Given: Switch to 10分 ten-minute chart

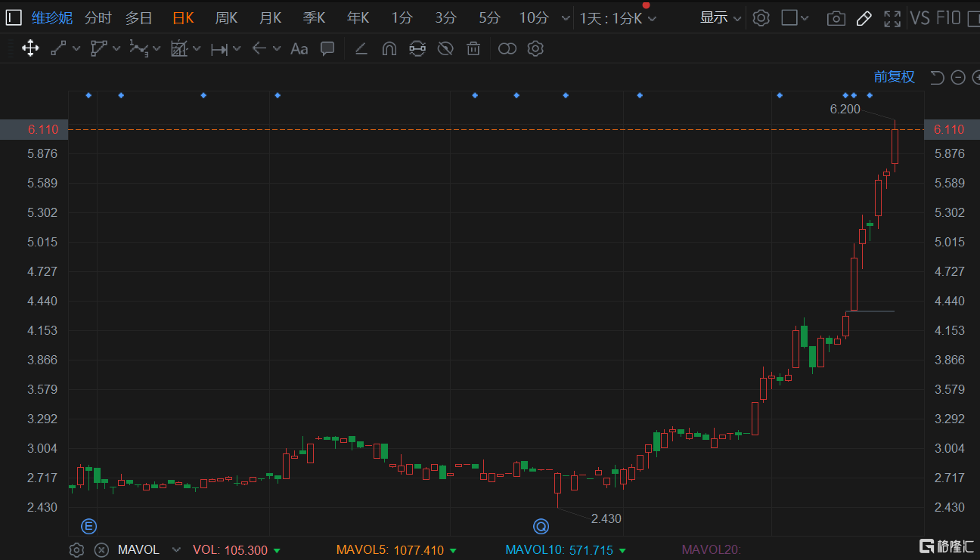Looking at the screenshot, I should pyautogui.click(x=535, y=18).
